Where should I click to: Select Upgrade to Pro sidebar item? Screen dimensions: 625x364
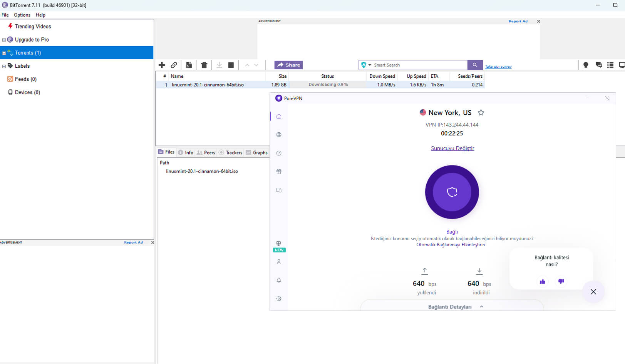click(x=32, y=40)
